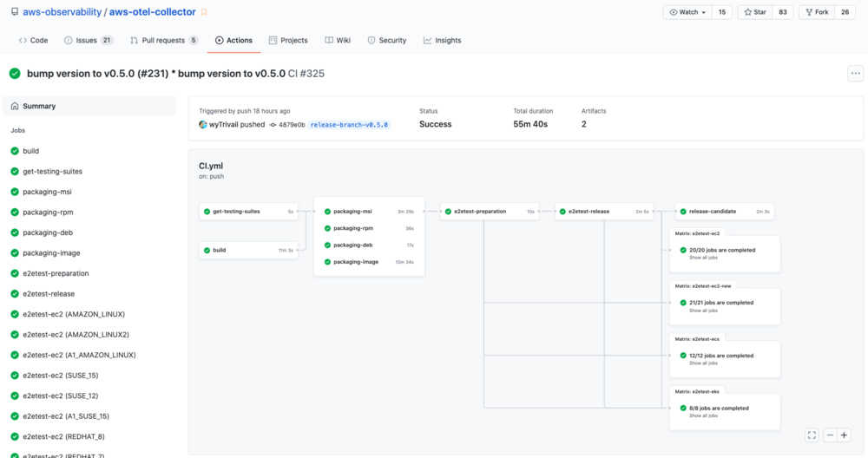Open commit 4879e0b
Viewport: 868px width, 458px height.
[292, 125]
